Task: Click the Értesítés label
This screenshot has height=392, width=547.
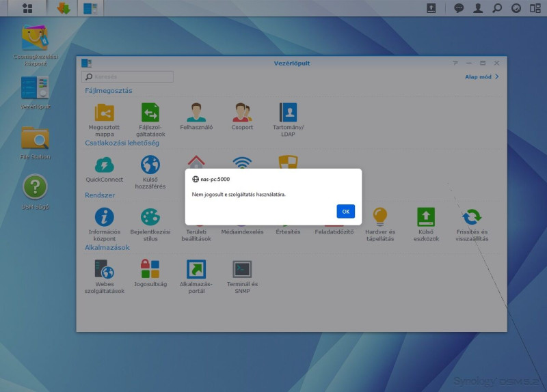Action: point(288,232)
